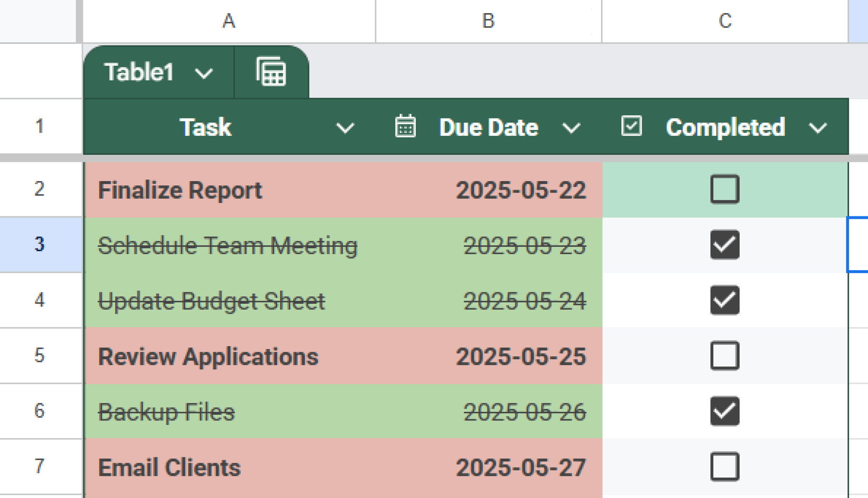868x498 pixels.
Task: Uncheck the Backup Files checkbox
Action: 724,411
